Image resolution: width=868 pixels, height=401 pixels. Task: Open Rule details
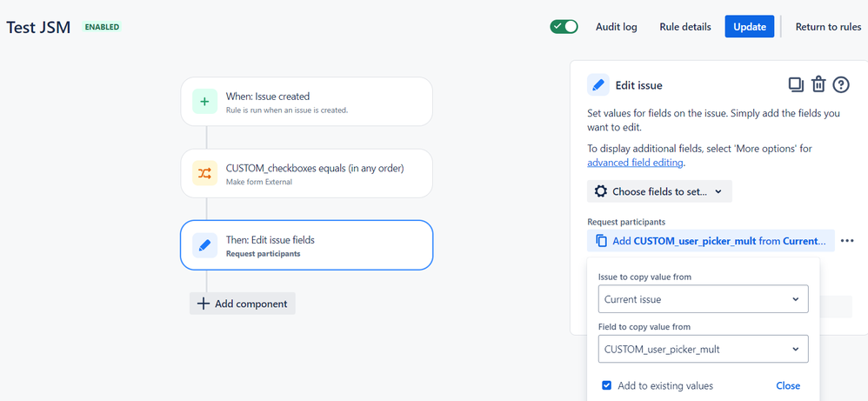click(684, 27)
